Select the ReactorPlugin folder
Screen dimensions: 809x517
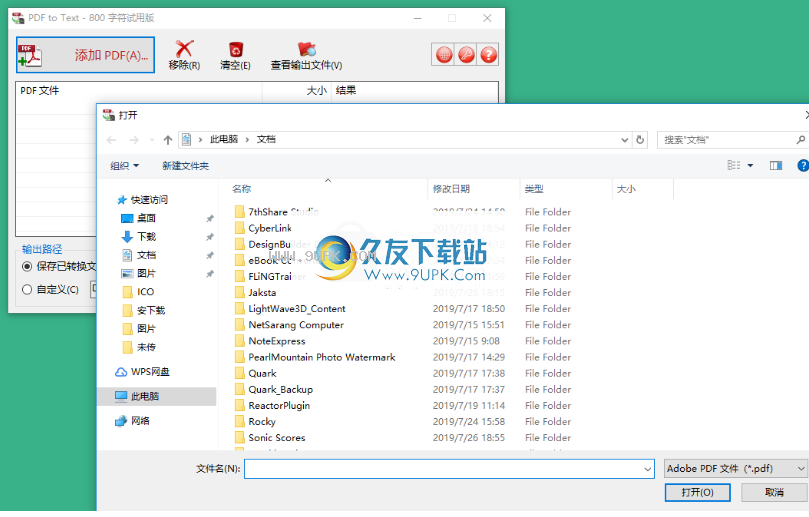click(279, 406)
